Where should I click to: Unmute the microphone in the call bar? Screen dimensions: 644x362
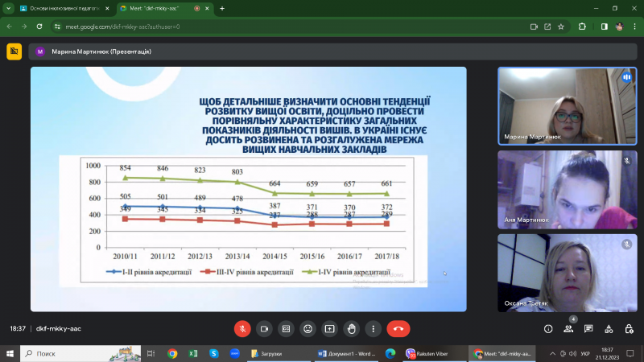tap(242, 328)
